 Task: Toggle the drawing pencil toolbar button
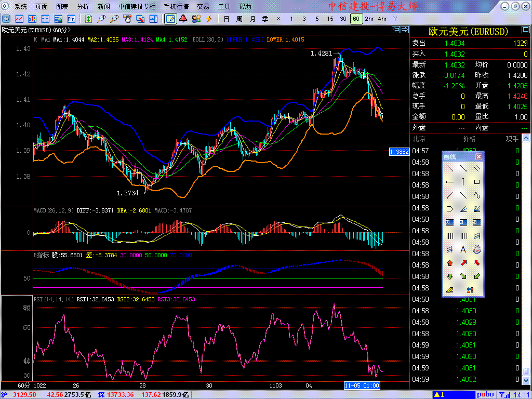click(170, 19)
